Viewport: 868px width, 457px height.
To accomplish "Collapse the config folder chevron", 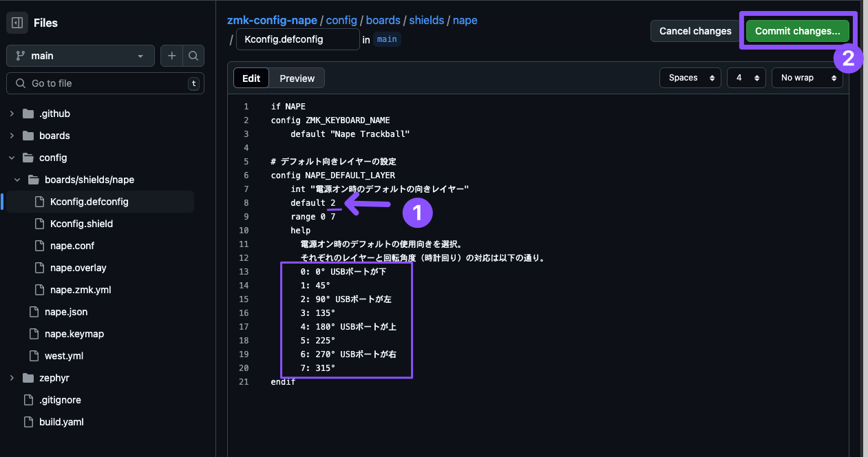I will (12, 158).
